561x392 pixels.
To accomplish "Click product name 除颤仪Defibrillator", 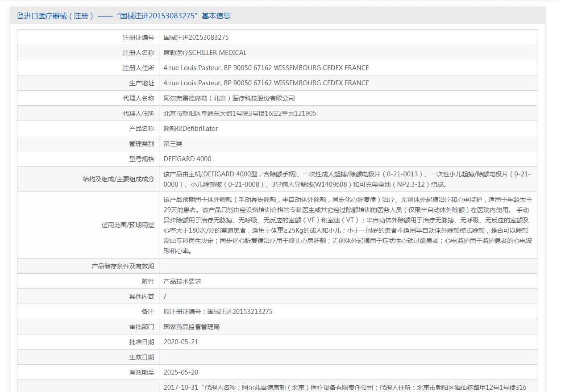I will click(191, 129).
